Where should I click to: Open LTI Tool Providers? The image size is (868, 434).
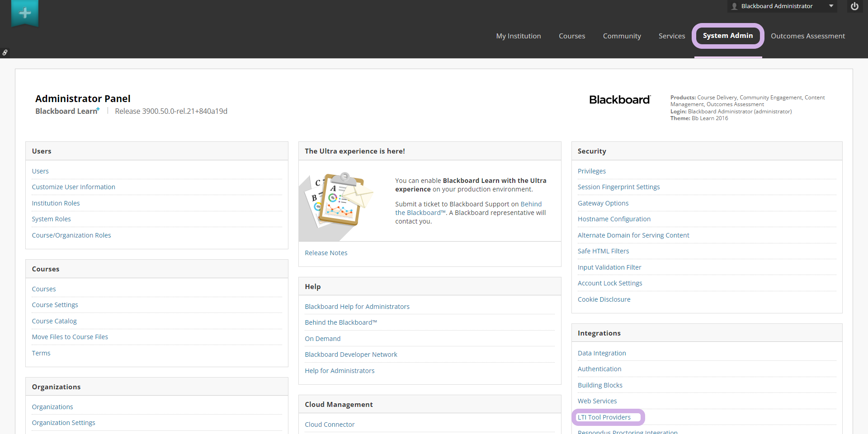[x=604, y=417]
